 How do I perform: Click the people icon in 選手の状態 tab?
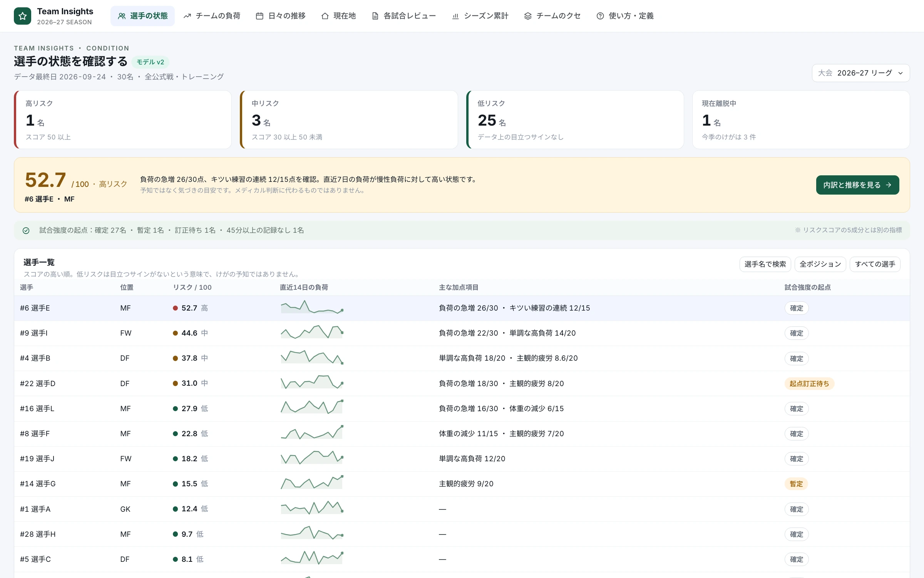point(122,16)
